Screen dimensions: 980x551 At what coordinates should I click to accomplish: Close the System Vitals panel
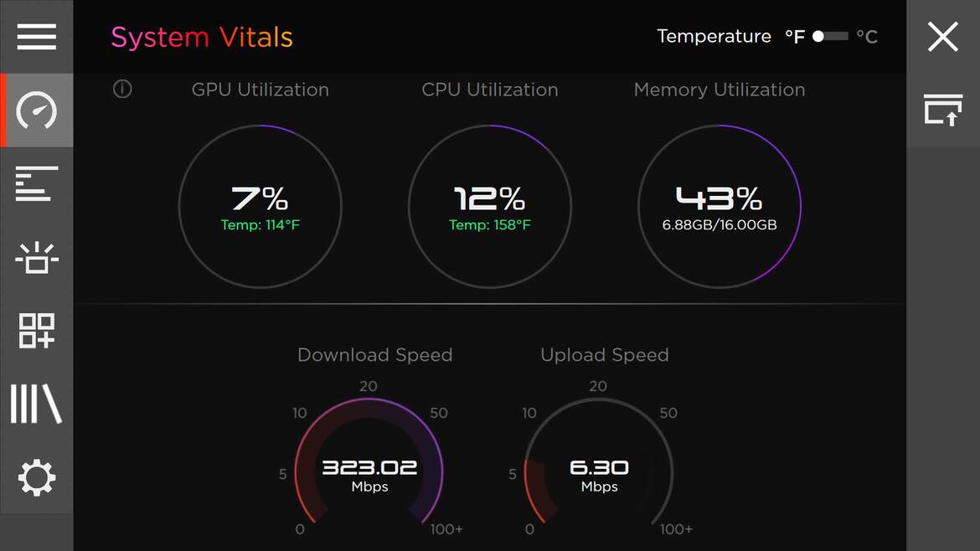pos(943,36)
